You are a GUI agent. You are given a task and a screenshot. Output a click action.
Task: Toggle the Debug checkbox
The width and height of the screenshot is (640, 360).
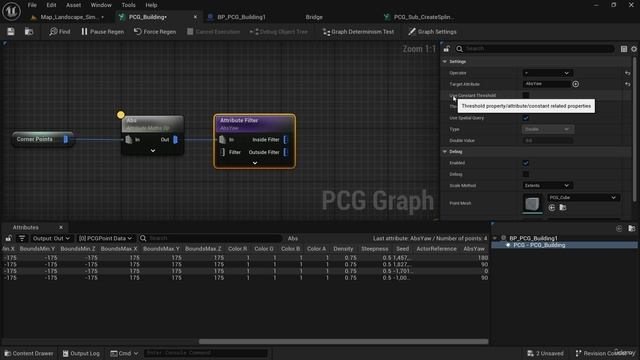point(526,174)
